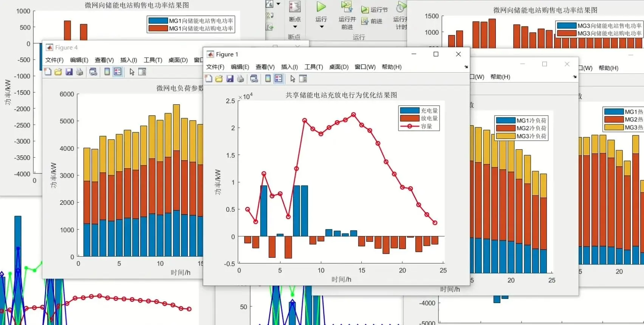Click MATLAB logo icon in Figure 1 title bar
The image size is (644, 325).
point(210,54)
